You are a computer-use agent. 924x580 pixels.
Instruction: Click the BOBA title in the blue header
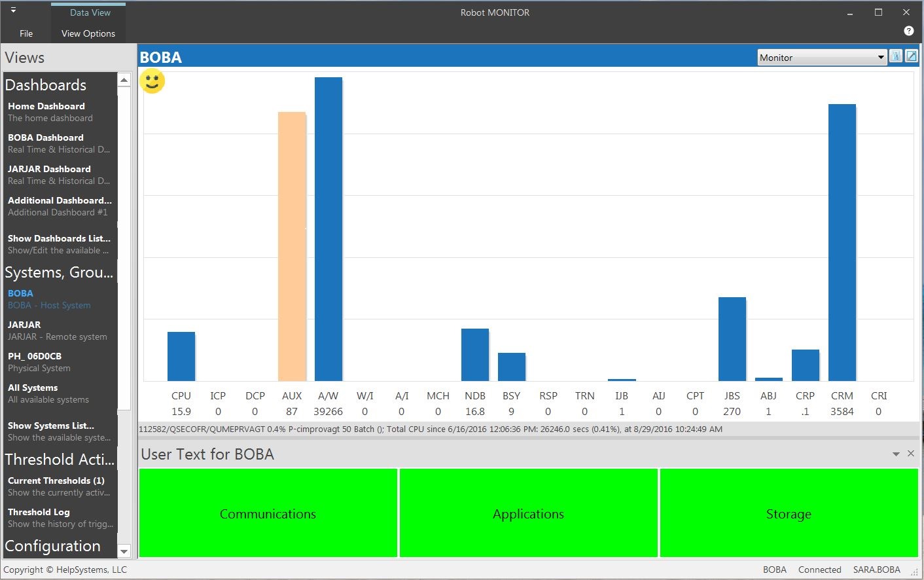[161, 58]
